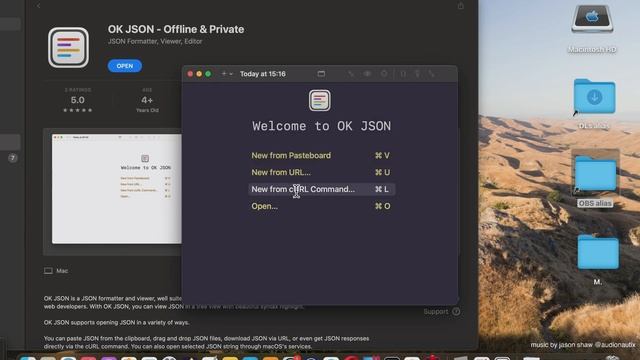Click the badge showing 7 in the App Store sidebar

13,158
